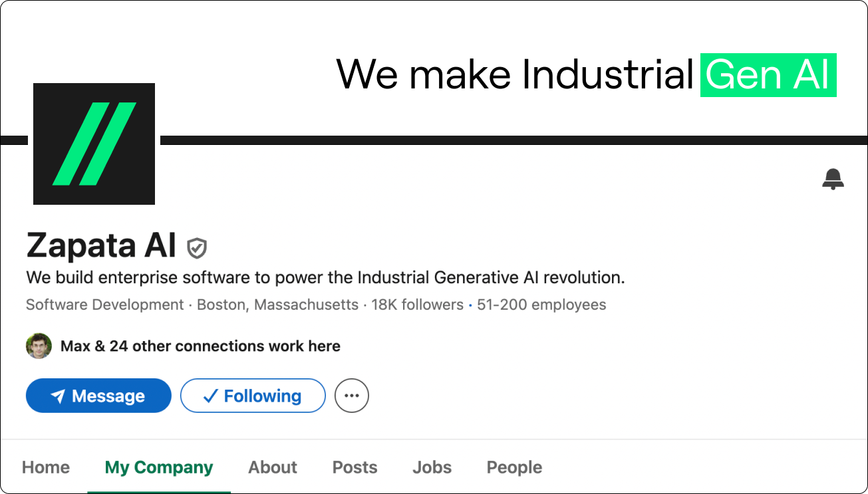Select the My Company tab
Image resolution: width=868 pixels, height=494 pixels.
tap(159, 467)
